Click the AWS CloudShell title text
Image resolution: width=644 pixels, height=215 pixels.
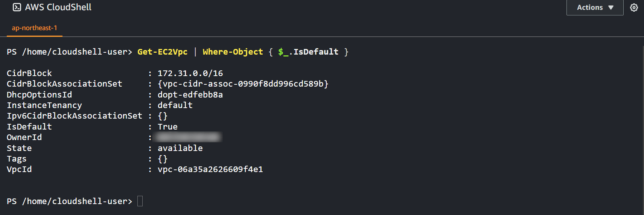pos(58,7)
